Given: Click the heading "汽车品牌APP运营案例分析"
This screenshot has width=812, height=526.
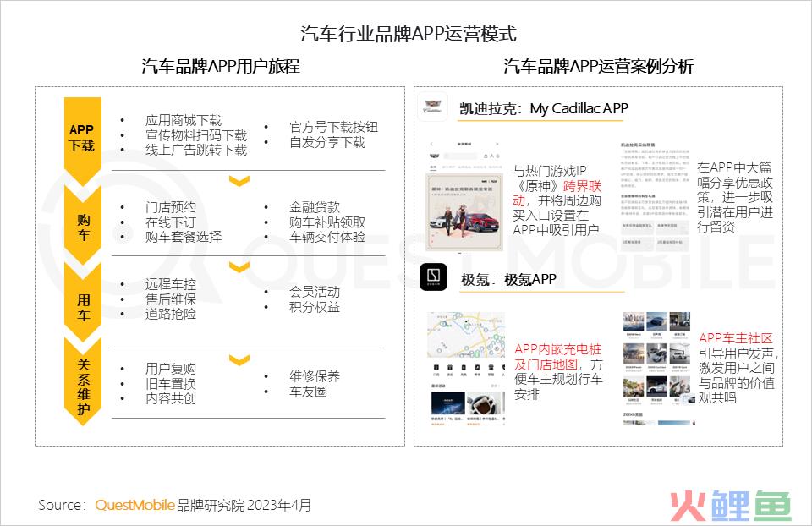Looking at the screenshot, I should pyautogui.click(x=598, y=66).
